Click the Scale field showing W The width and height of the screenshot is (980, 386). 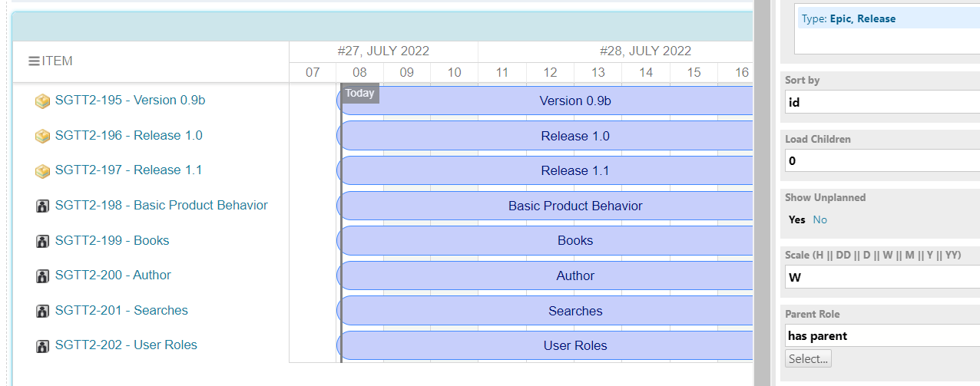[x=882, y=277]
